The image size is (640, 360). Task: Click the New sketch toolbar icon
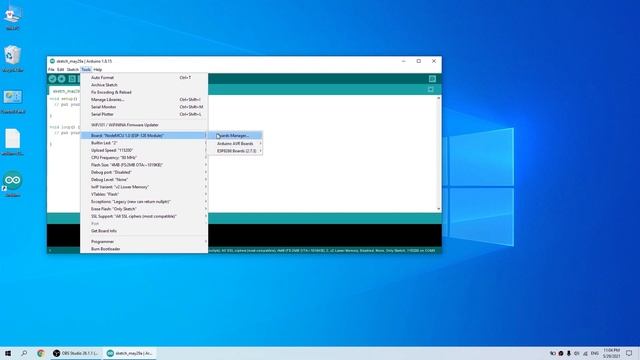tap(72, 79)
